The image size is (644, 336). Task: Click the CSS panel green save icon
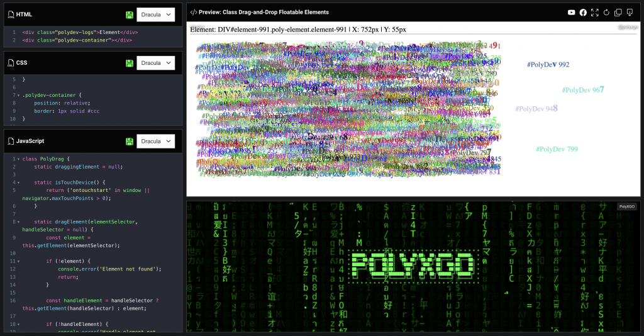pos(129,63)
